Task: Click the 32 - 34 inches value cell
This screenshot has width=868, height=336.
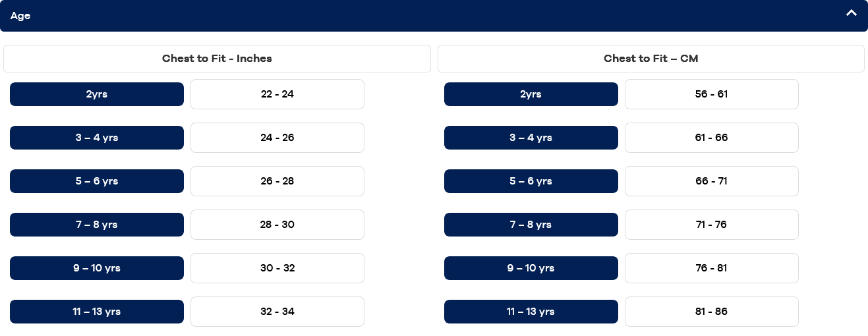Action: (277, 312)
